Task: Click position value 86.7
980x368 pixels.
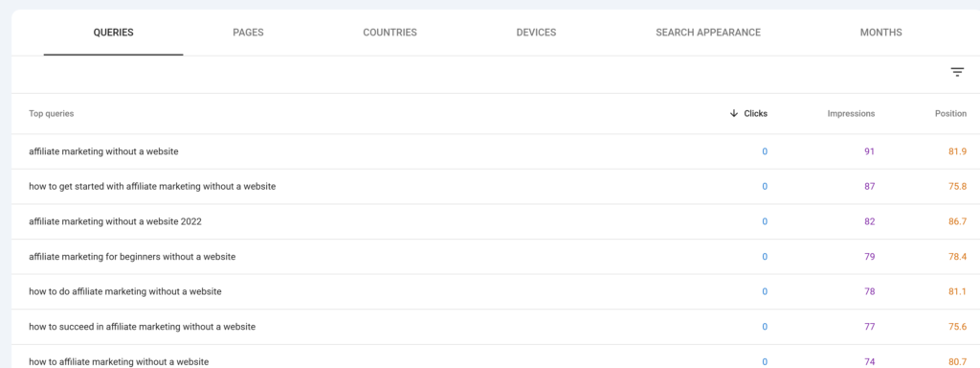Action: (957, 221)
